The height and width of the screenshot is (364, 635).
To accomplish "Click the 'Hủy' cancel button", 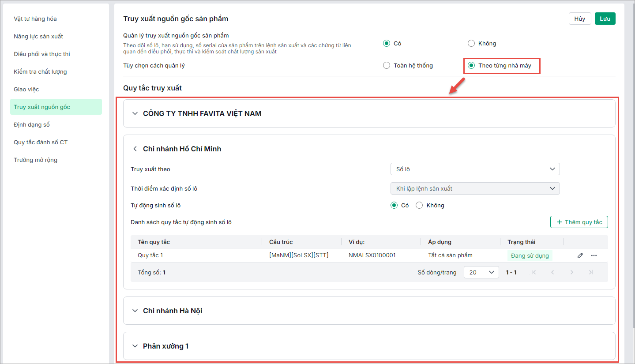I will coord(580,19).
